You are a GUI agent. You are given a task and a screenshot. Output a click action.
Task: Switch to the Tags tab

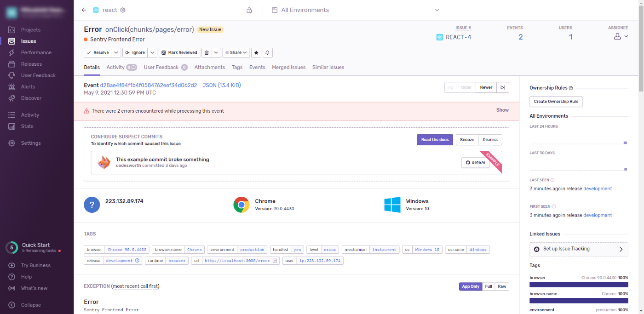coord(237,67)
